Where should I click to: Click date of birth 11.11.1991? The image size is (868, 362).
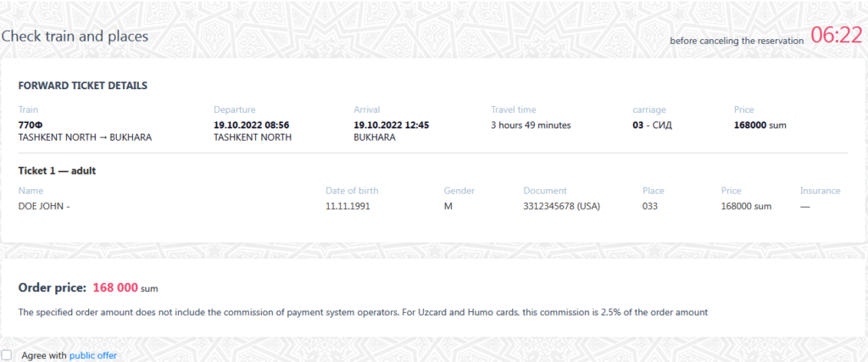pos(348,207)
